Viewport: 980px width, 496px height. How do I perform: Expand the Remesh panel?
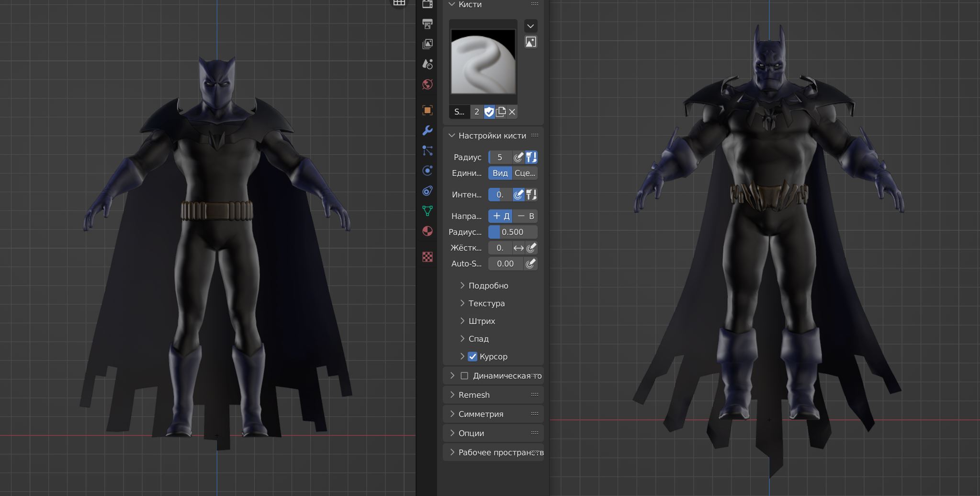click(x=474, y=395)
